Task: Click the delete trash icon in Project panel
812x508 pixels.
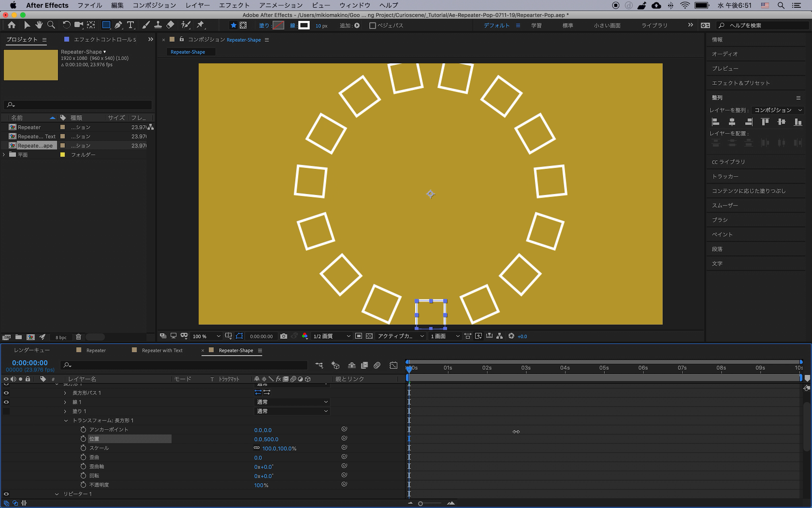Action: coord(78,337)
